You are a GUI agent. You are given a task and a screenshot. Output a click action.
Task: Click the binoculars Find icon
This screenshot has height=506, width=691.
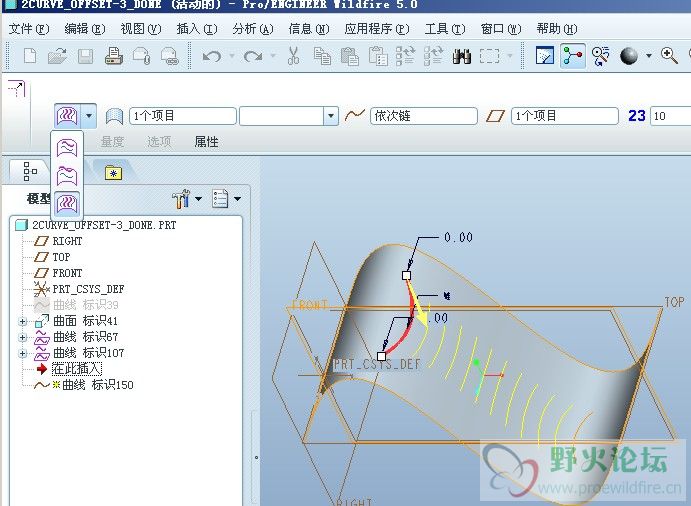tap(461, 56)
